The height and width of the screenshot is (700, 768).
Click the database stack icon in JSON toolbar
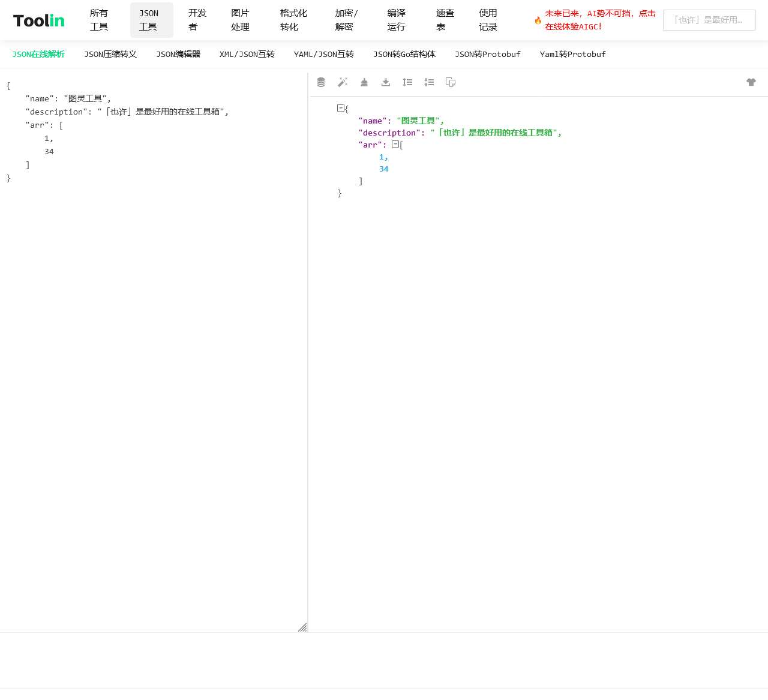click(x=321, y=82)
